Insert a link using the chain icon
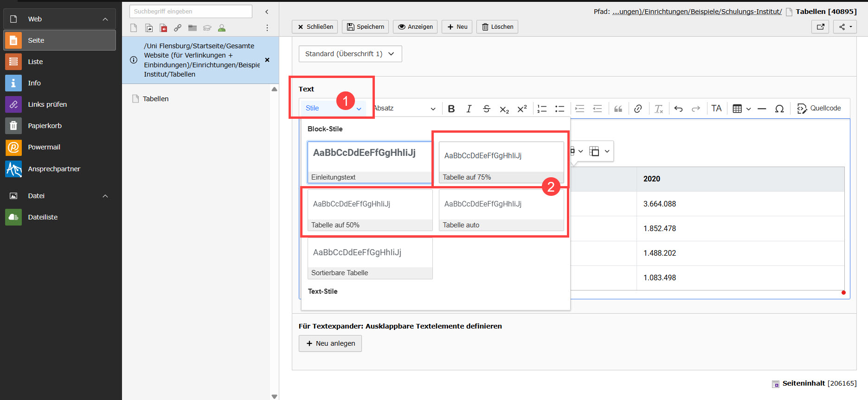 click(x=638, y=109)
